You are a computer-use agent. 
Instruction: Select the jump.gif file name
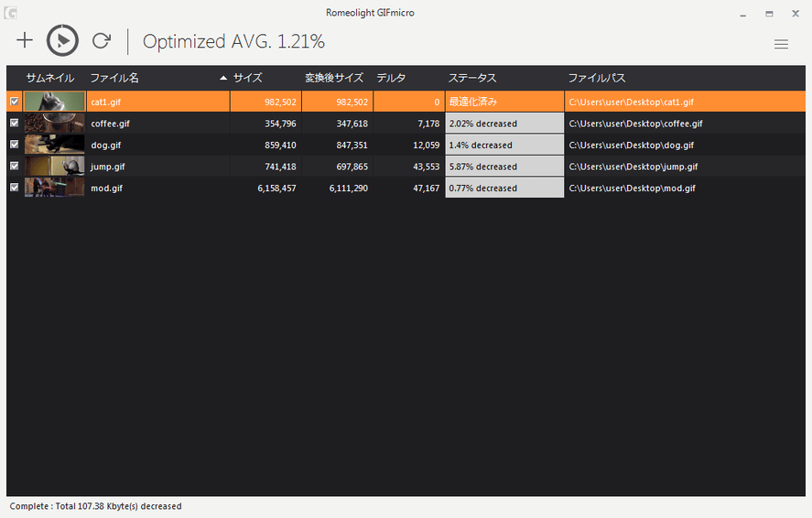point(108,167)
